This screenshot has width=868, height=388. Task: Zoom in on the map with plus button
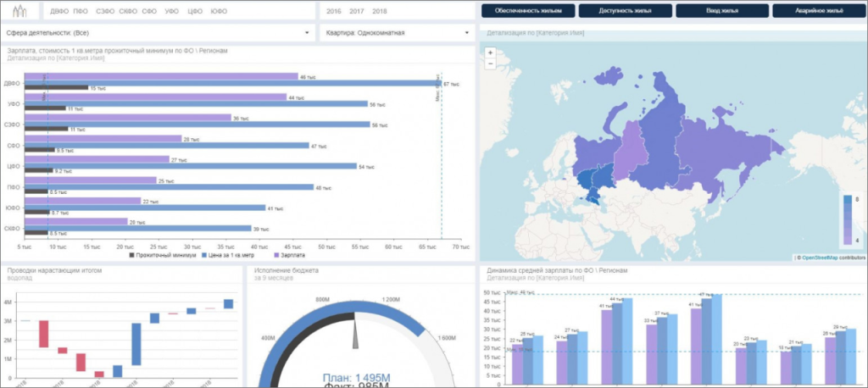[491, 53]
